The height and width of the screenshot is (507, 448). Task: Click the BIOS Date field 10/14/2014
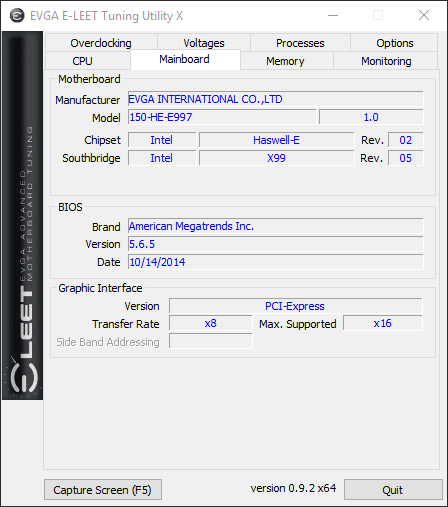[x=276, y=262]
